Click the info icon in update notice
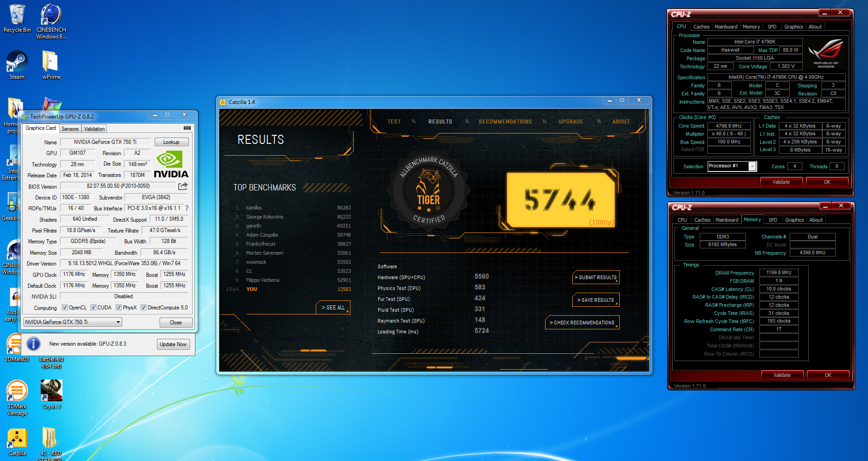This screenshot has height=461, width=868. (x=33, y=344)
